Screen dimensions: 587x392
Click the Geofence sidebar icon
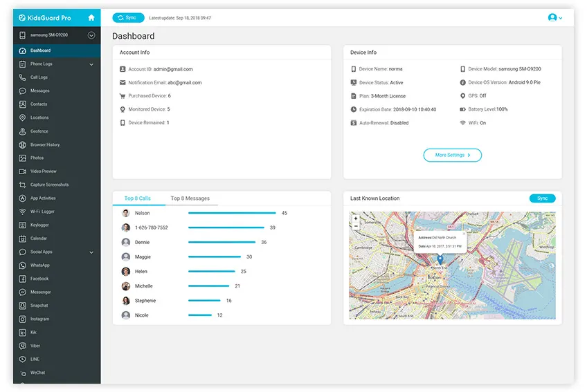click(23, 131)
